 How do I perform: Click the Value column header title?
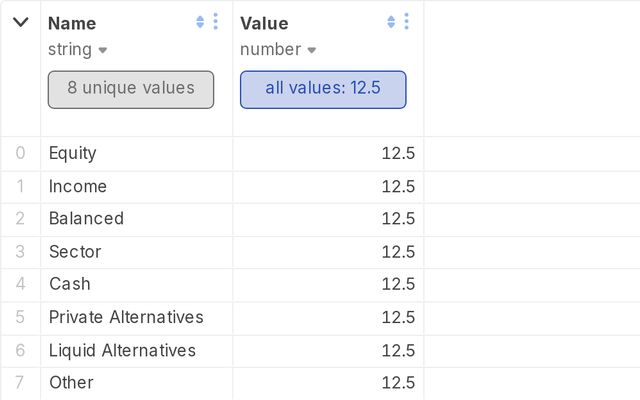click(264, 23)
